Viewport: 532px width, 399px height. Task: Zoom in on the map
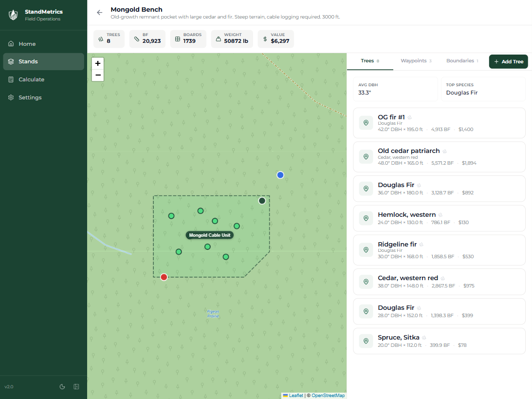98,63
